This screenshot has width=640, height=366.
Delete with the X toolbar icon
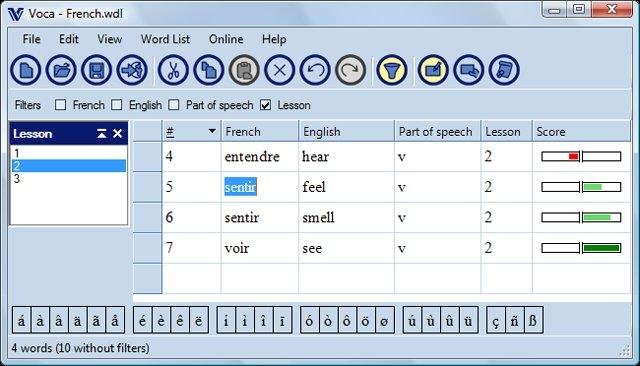click(280, 70)
